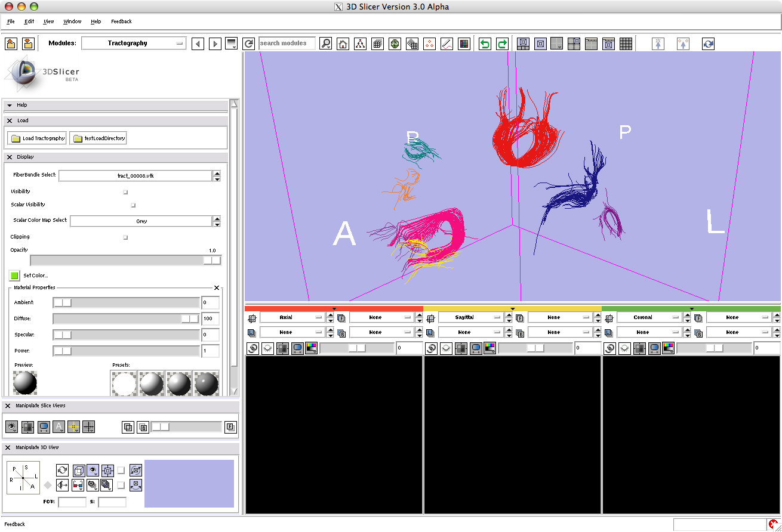
Task: Click the stereo red-blue glasses icon
Action: [x=78, y=485]
